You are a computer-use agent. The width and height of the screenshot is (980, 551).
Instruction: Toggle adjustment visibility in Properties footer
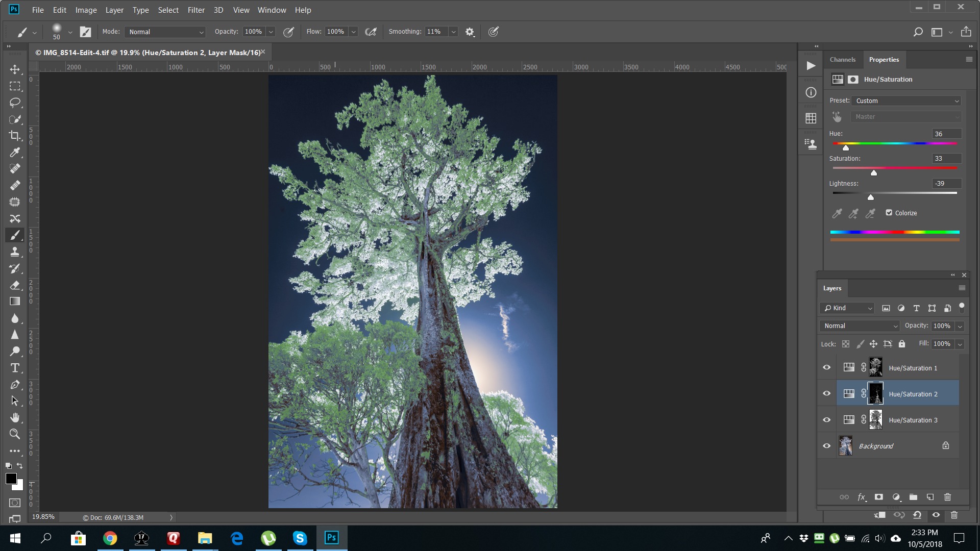pos(936,515)
